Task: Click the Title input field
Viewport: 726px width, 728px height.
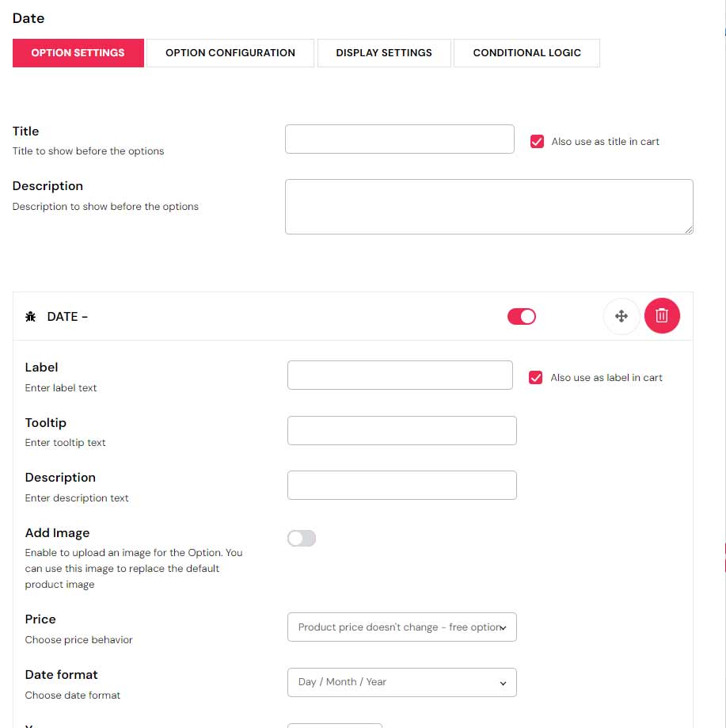Action: click(399, 139)
